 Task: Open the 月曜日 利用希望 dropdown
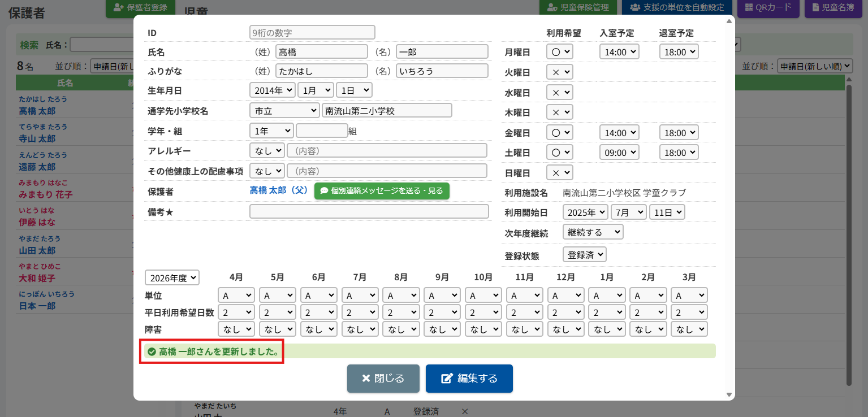(560, 52)
